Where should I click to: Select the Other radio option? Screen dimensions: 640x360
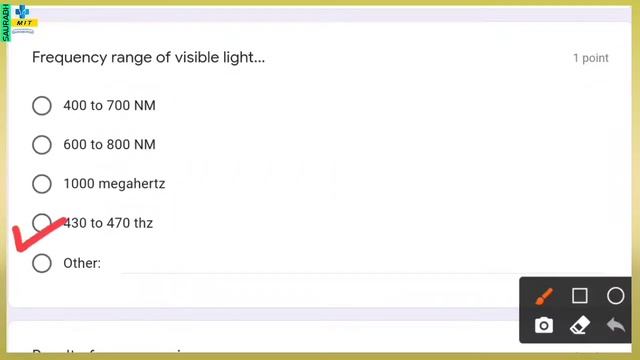(42, 263)
